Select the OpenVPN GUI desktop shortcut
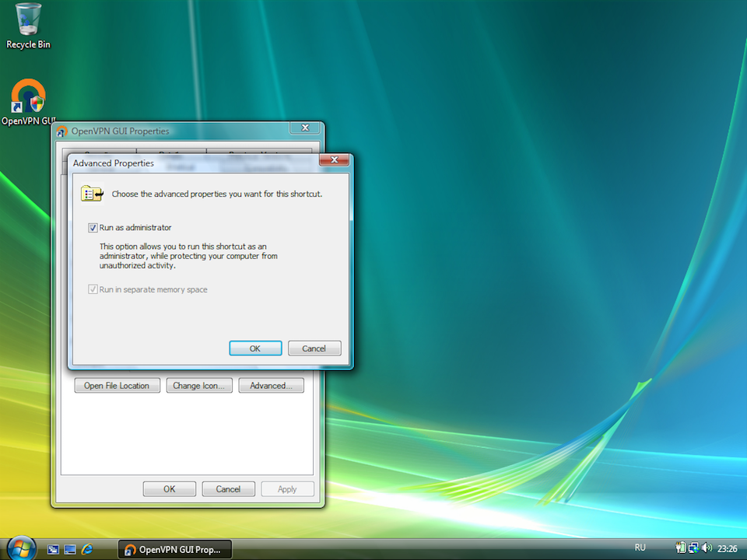Image resolution: width=747 pixels, height=560 pixels. (x=28, y=103)
